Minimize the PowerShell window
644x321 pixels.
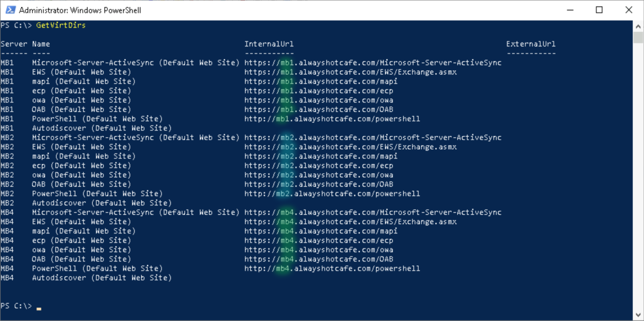pos(570,10)
